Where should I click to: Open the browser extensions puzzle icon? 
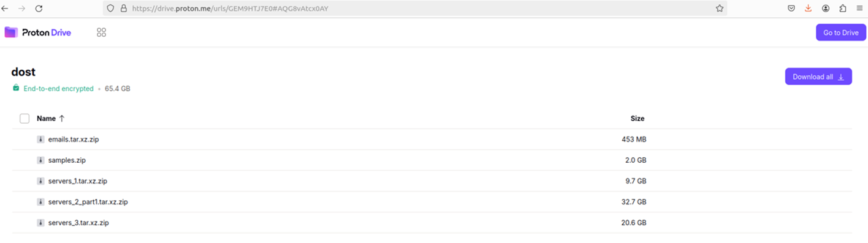pos(843,9)
